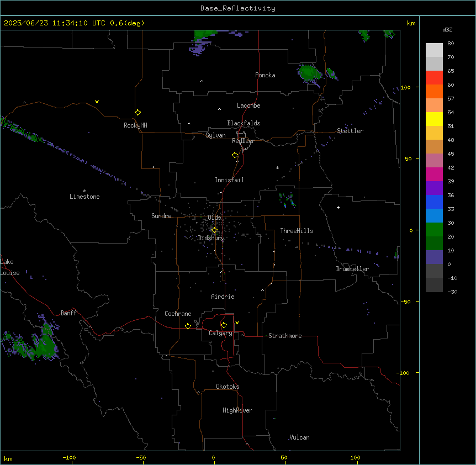This screenshot has height=465, width=476.
Task: Pick the red 60-65 dBZ legend swatch
Action: coord(434,78)
